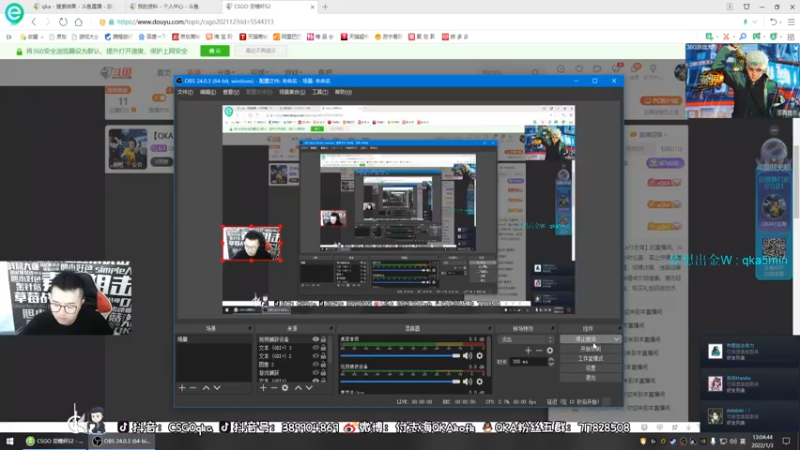The width and height of the screenshot is (800, 450).
Task: Go to browser home page icon
Action: tap(79, 22)
